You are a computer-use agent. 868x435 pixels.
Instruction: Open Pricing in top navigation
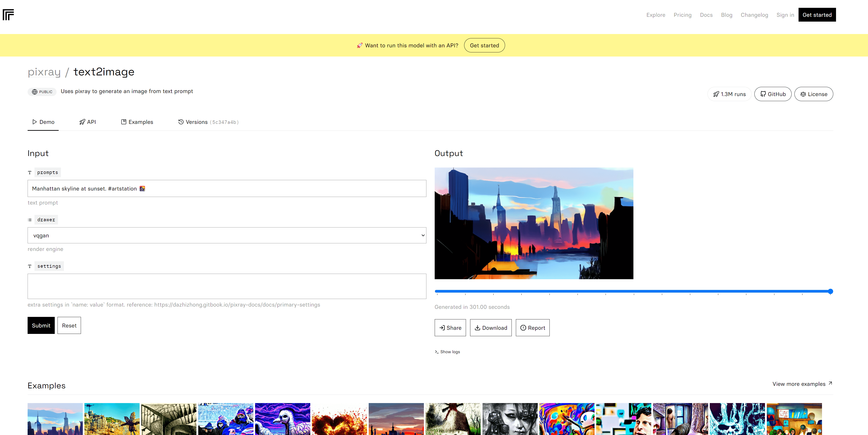point(682,15)
